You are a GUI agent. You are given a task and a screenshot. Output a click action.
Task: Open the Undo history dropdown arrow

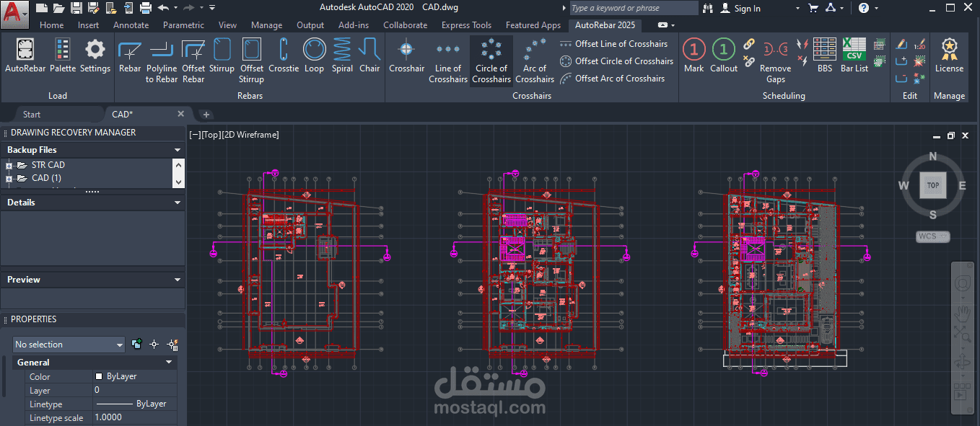click(x=175, y=8)
